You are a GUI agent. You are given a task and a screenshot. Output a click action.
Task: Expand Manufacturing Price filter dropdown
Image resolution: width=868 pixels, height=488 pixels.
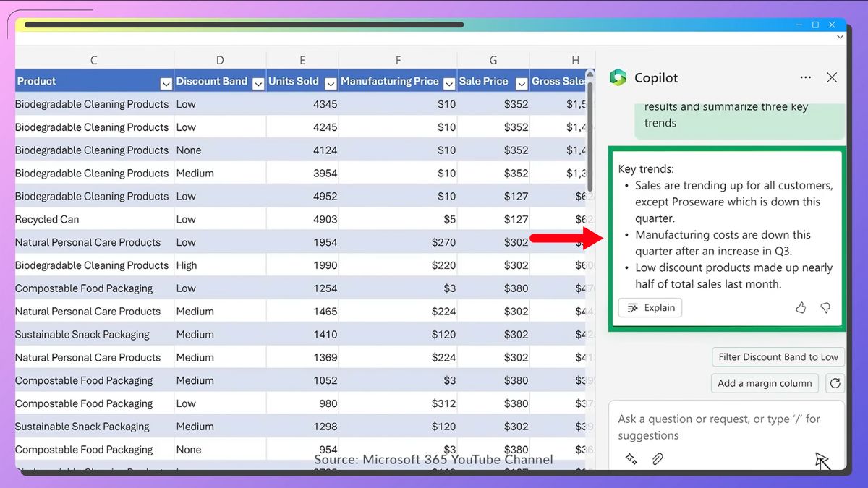click(449, 83)
